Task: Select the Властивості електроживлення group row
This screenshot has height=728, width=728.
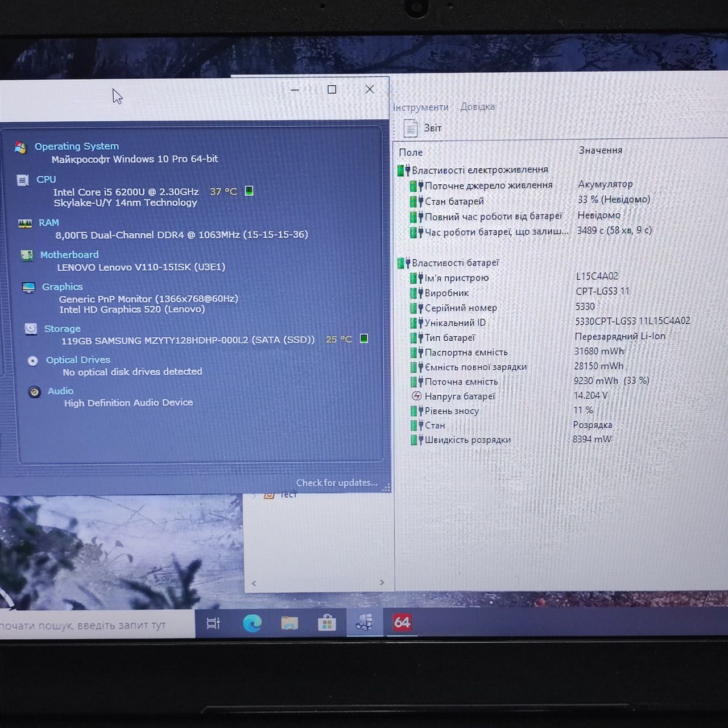Action: click(473, 169)
